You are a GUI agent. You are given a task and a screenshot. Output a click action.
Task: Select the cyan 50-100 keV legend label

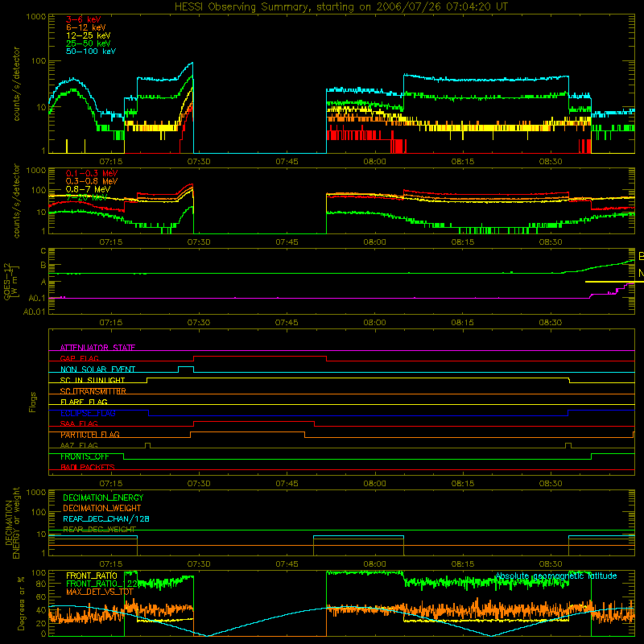coord(90,51)
